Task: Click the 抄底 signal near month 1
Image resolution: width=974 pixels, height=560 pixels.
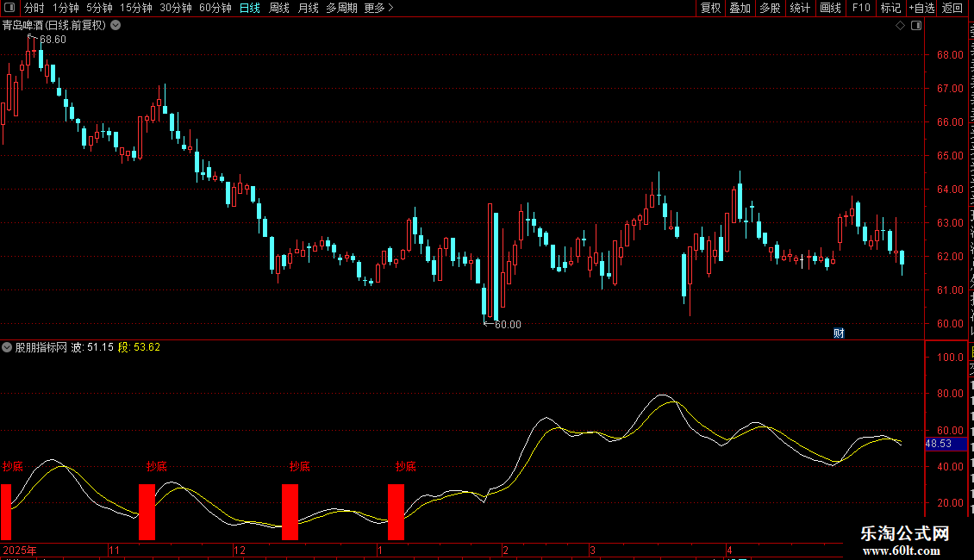Action: 406,466
